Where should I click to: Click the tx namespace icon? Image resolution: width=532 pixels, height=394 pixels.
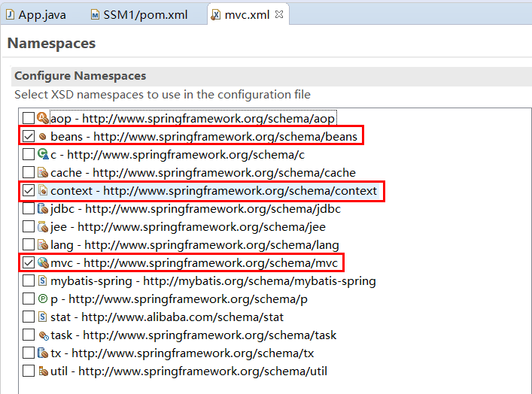coord(43,353)
